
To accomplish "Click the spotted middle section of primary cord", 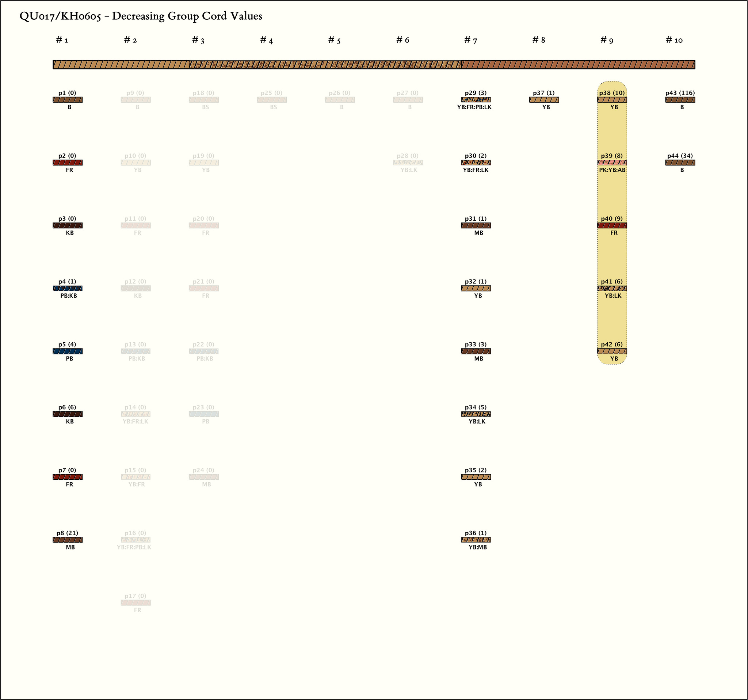I will coord(325,65).
